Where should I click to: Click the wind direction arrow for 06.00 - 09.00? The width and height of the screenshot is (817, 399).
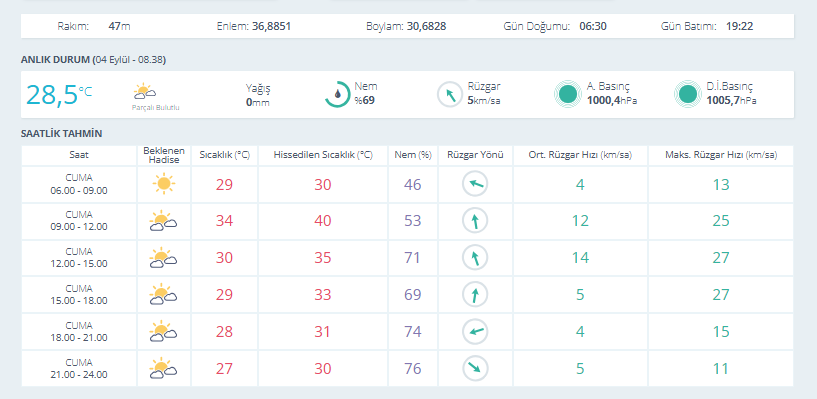(x=475, y=184)
